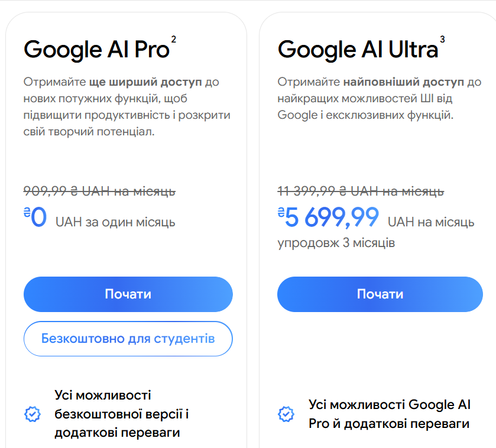
Task: Click the упродовж 3 місяців text
Action: 336,243
